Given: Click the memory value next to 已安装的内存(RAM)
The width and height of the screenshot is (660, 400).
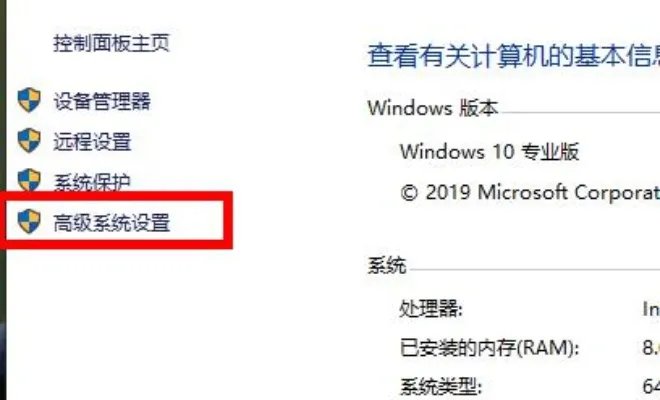Looking at the screenshot, I should [651, 348].
